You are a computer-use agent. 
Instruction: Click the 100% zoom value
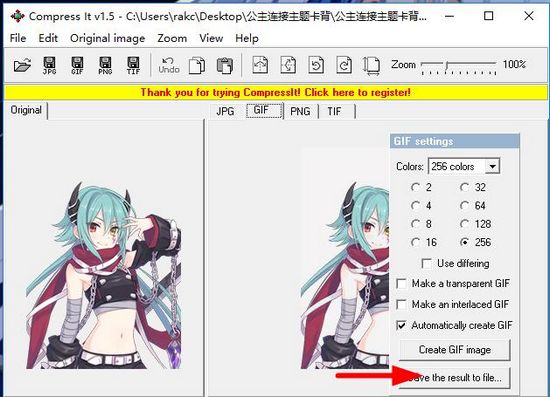(514, 65)
